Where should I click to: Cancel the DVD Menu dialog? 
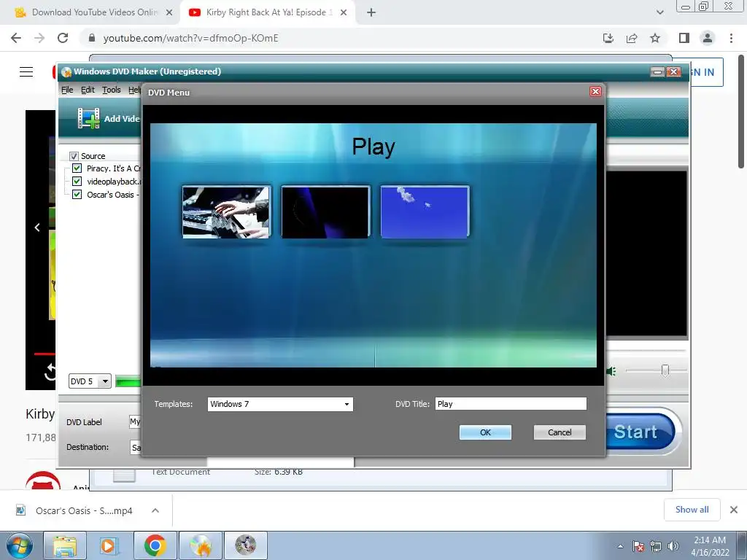coord(560,432)
